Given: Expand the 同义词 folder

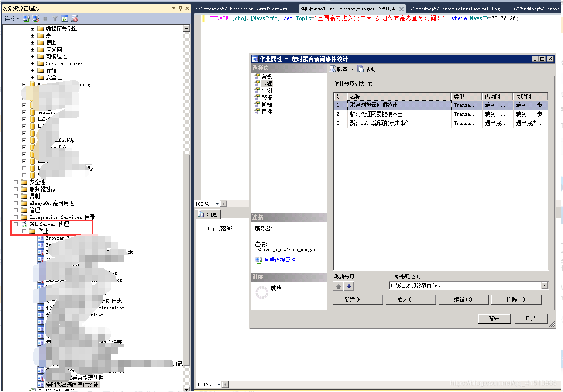Looking at the screenshot, I should pos(32,49).
